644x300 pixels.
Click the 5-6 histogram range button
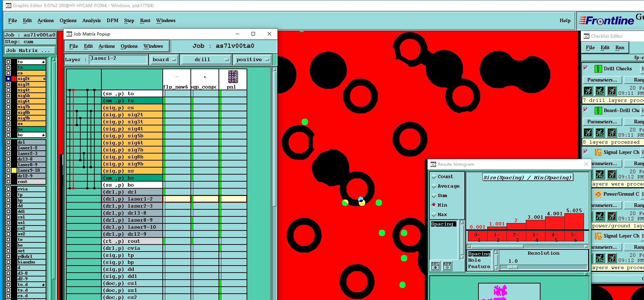pyautogui.click(x=573, y=237)
